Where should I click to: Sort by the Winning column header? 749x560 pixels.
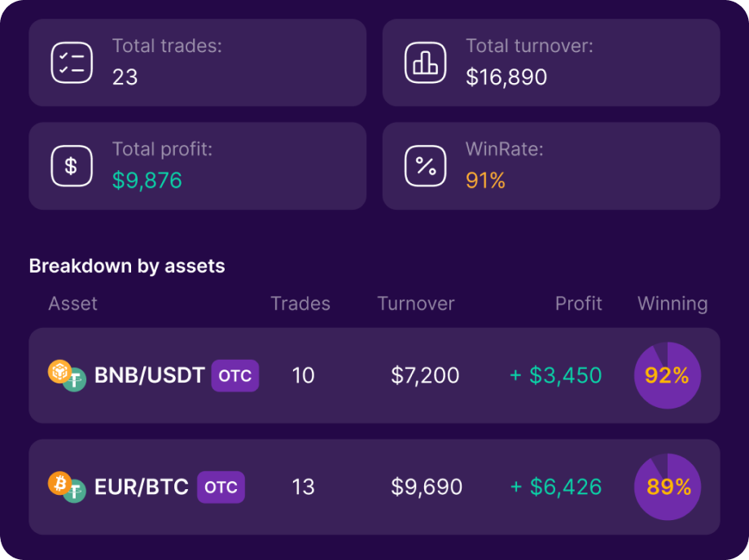tap(672, 304)
